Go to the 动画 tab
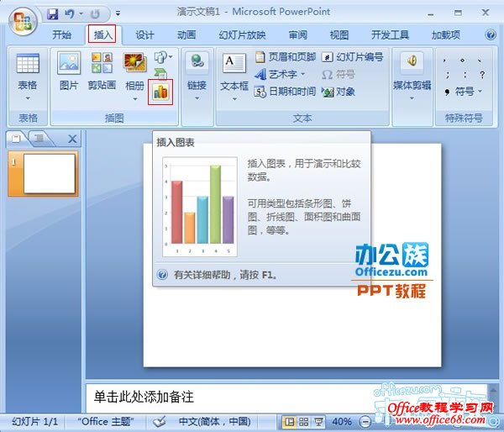This screenshot has height=432, width=504. coord(186,34)
